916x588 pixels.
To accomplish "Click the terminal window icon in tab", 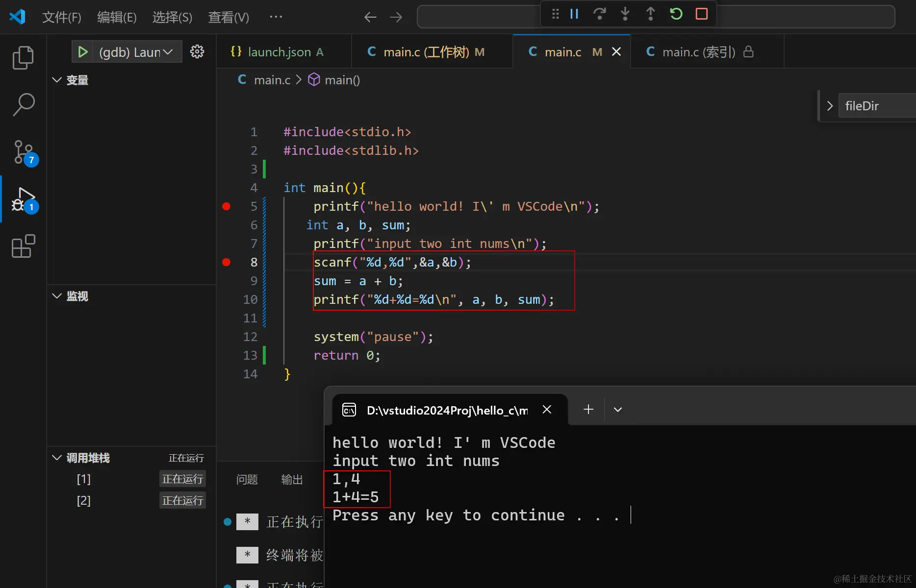I will 349,410.
